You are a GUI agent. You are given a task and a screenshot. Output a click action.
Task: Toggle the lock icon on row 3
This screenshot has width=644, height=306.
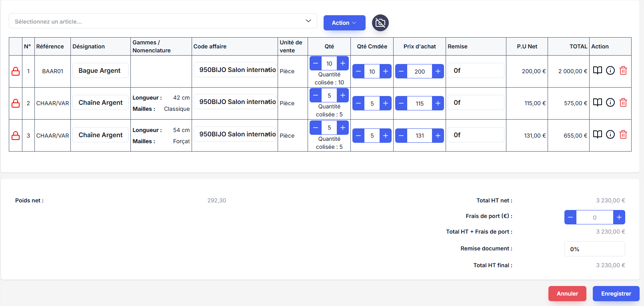[16, 136]
